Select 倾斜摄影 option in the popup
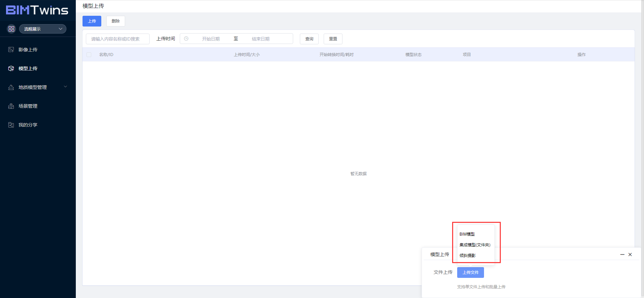 [x=468, y=256]
